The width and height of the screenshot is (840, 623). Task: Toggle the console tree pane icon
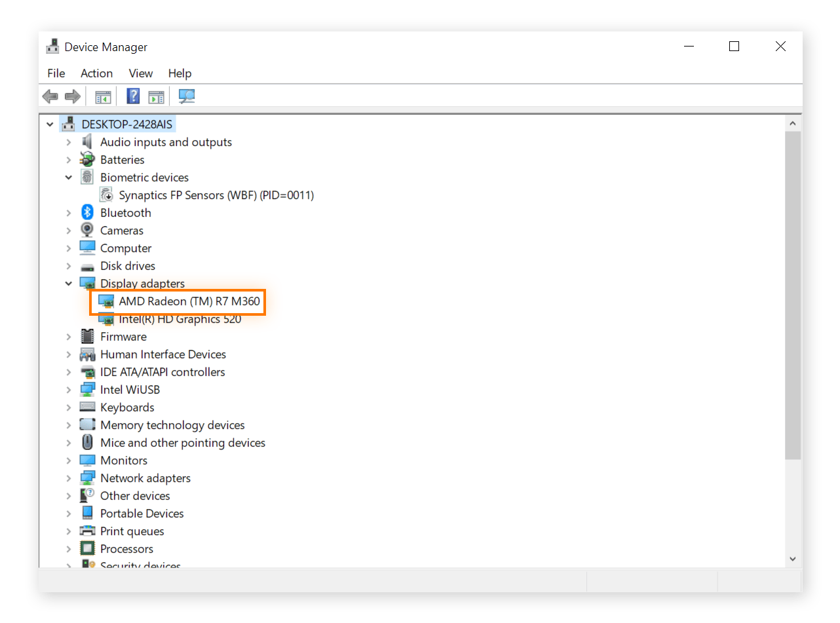tap(103, 96)
